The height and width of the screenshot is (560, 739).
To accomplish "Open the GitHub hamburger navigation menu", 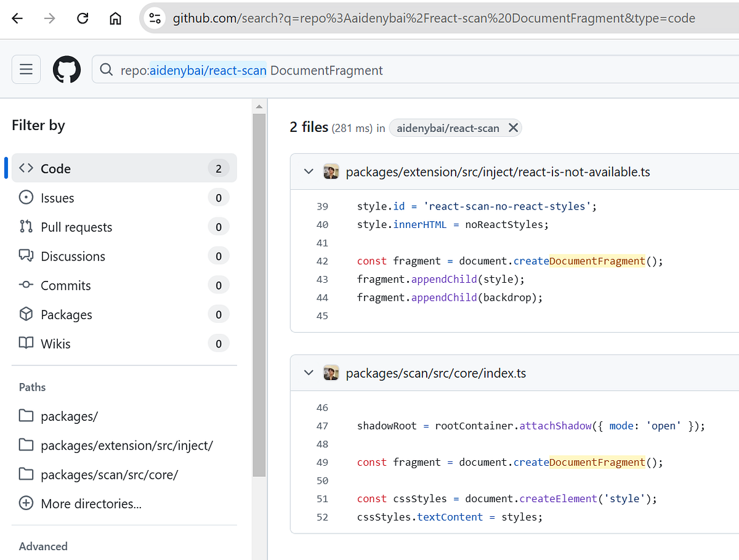I will pyautogui.click(x=26, y=69).
